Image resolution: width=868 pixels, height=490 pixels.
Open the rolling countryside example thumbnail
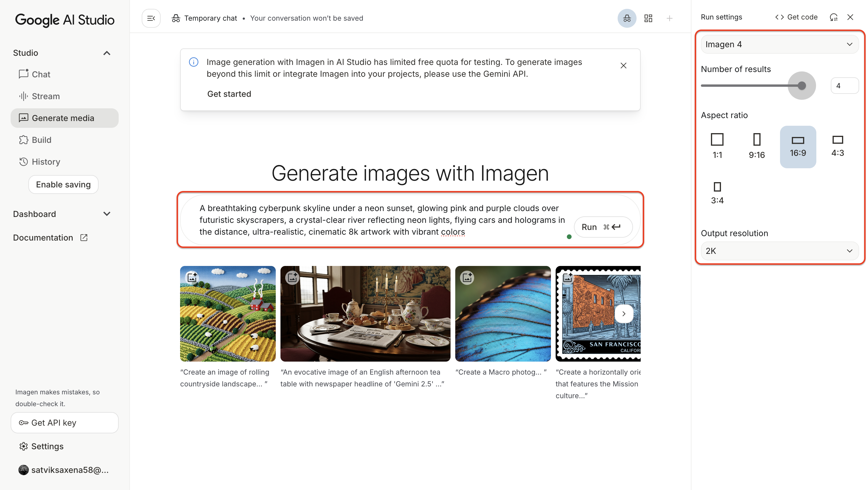pos(228,314)
